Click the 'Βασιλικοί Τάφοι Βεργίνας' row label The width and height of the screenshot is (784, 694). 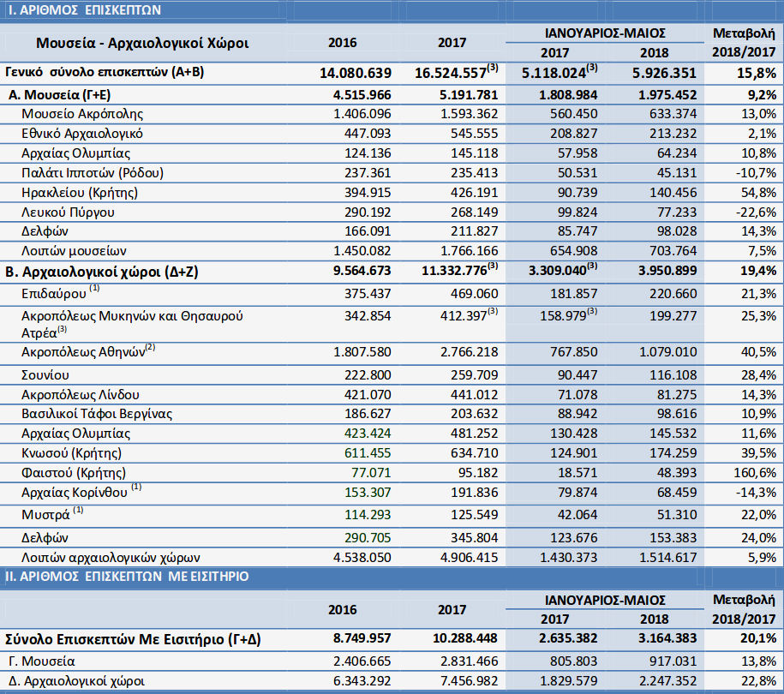click(x=97, y=415)
